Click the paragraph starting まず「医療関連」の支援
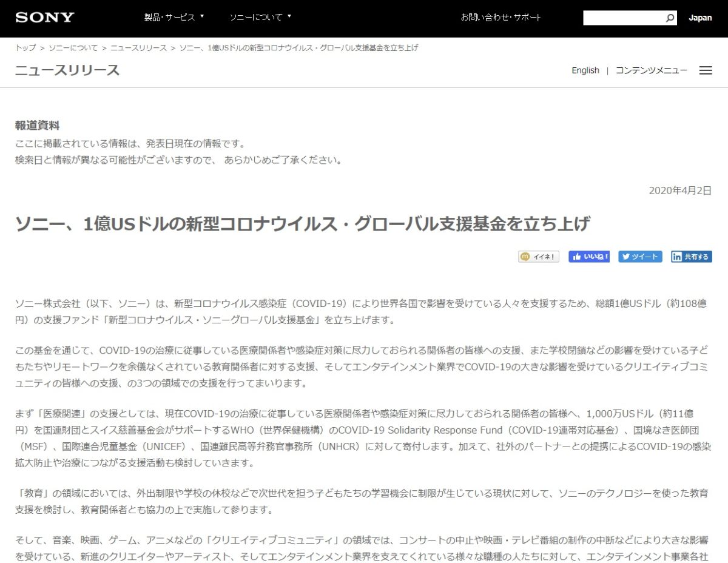Image resolution: width=728 pixels, height=563 pixels. (x=363, y=438)
